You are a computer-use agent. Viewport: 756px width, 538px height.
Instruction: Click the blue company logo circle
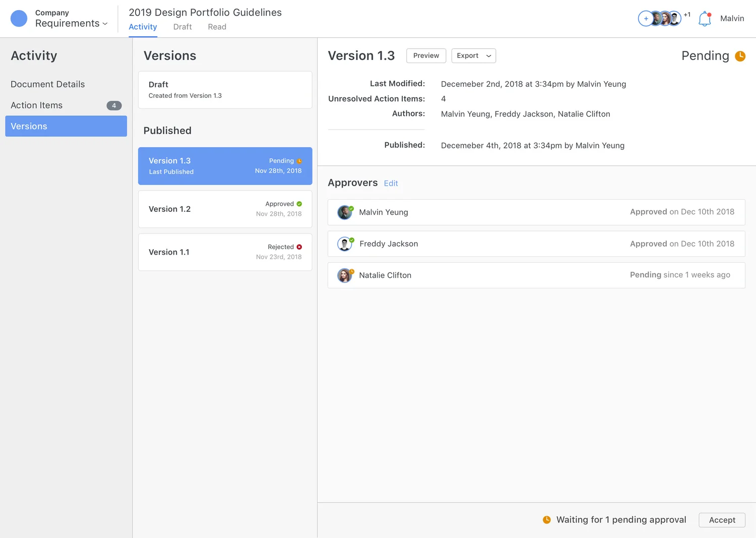click(x=19, y=19)
